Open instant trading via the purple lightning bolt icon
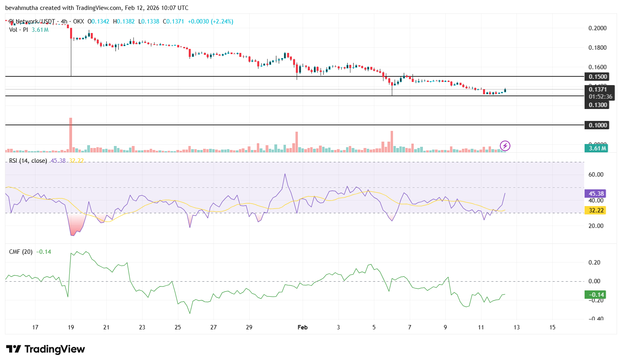Image resolution: width=622 pixels, height=364 pixels. click(x=505, y=146)
